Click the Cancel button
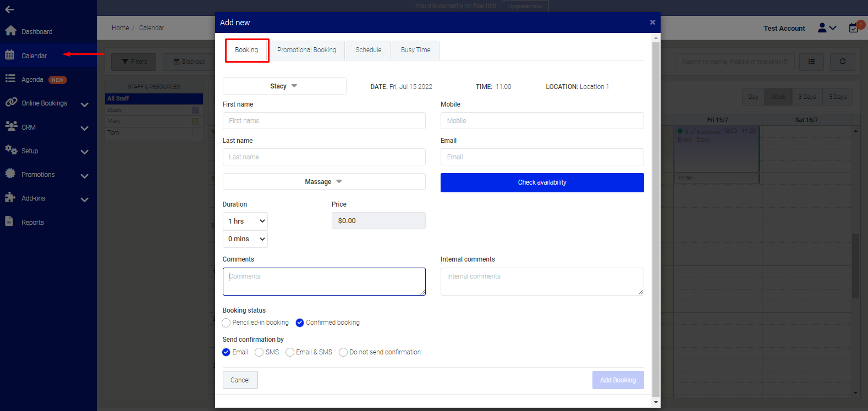The height and width of the screenshot is (411, 868). pos(240,380)
